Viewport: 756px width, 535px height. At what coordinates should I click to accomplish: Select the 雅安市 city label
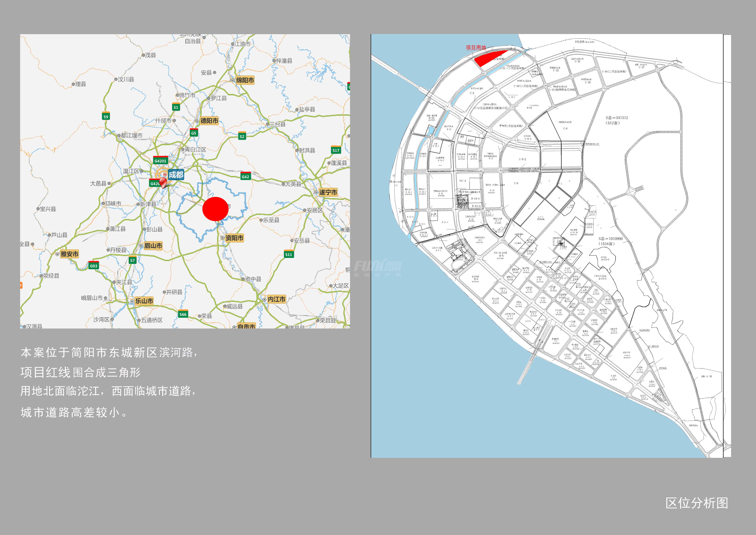click(x=69, y=254)
